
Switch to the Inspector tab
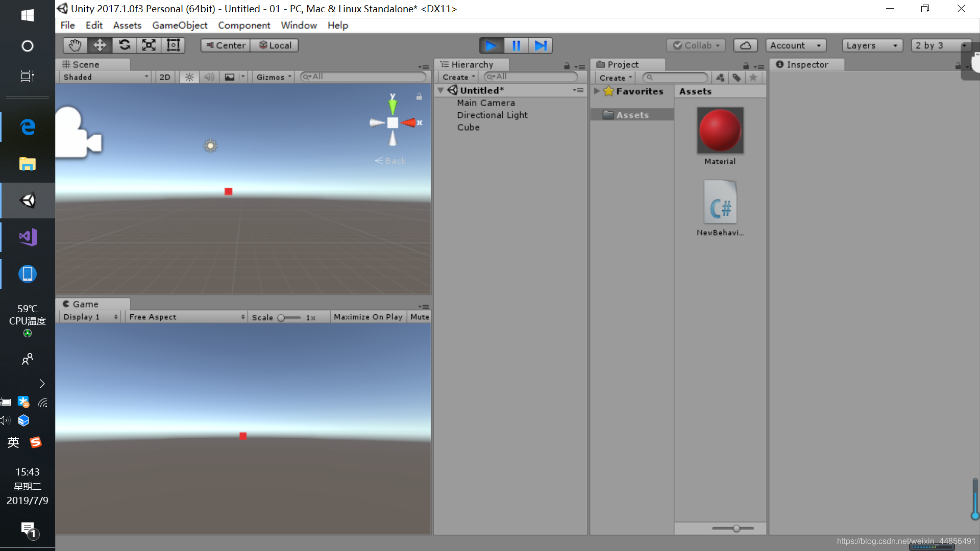[806, 64]
